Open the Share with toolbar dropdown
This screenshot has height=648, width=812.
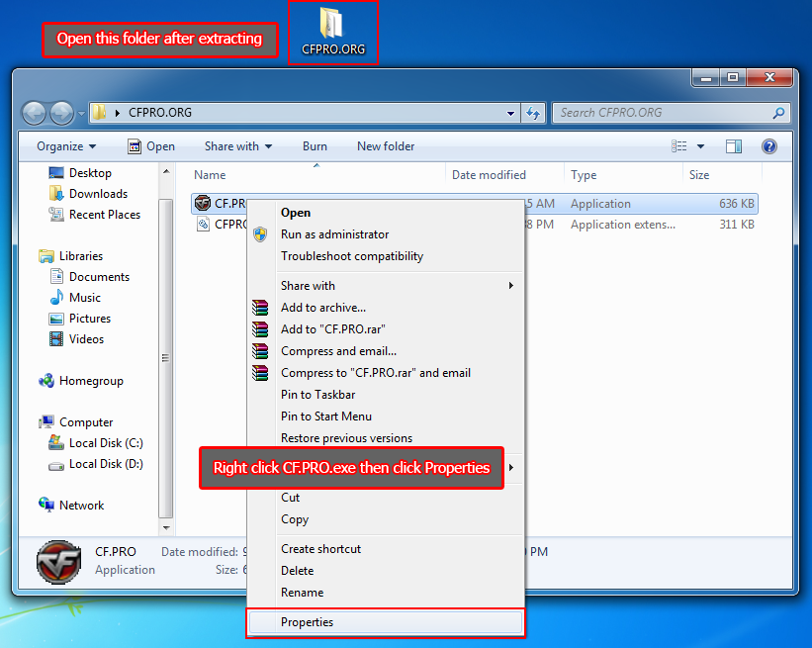tap(238, 146)
